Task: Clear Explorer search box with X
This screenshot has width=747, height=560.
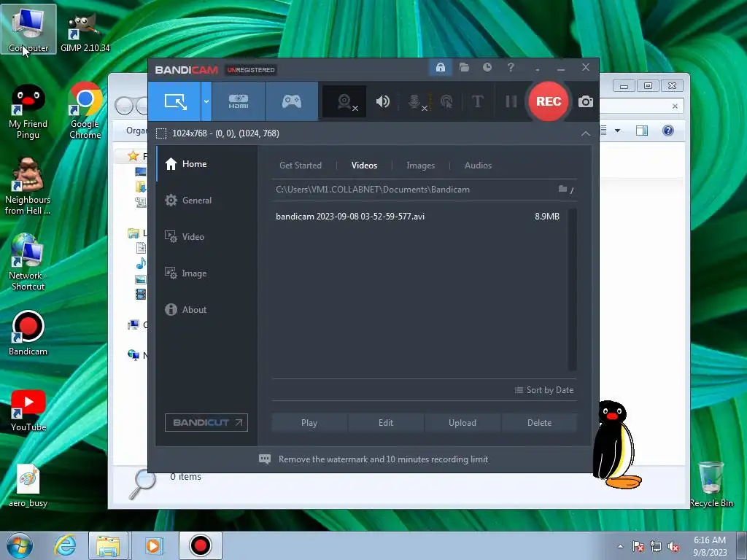Action: click(675, 106)
